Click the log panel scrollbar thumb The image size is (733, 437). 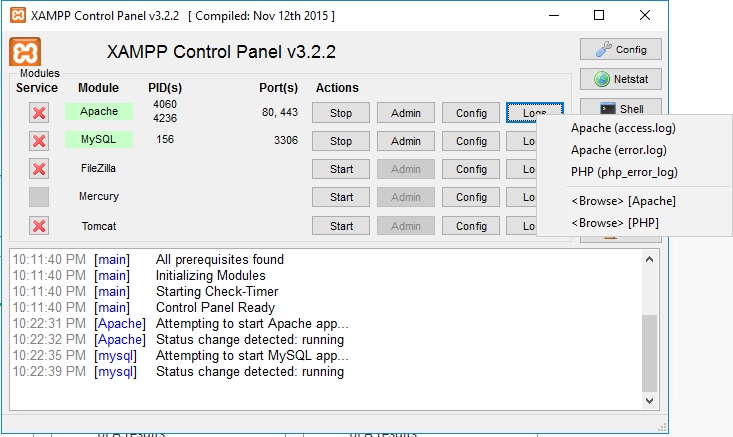649,353
